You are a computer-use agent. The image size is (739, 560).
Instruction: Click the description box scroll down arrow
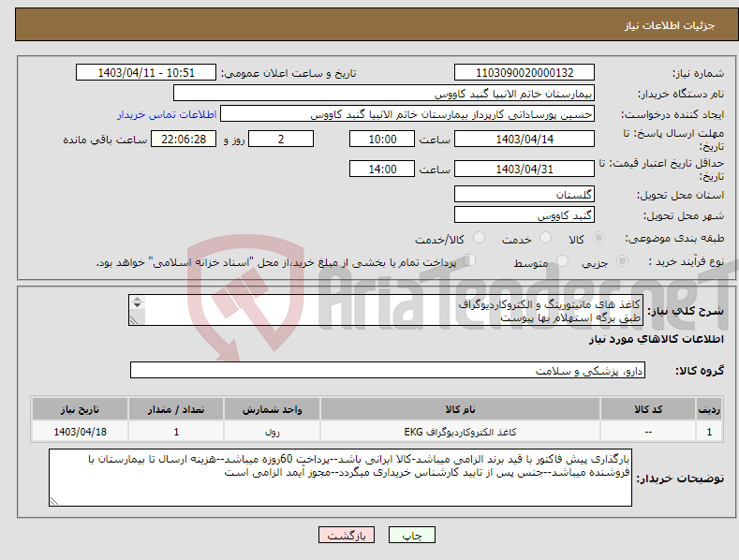click(137, 305)
